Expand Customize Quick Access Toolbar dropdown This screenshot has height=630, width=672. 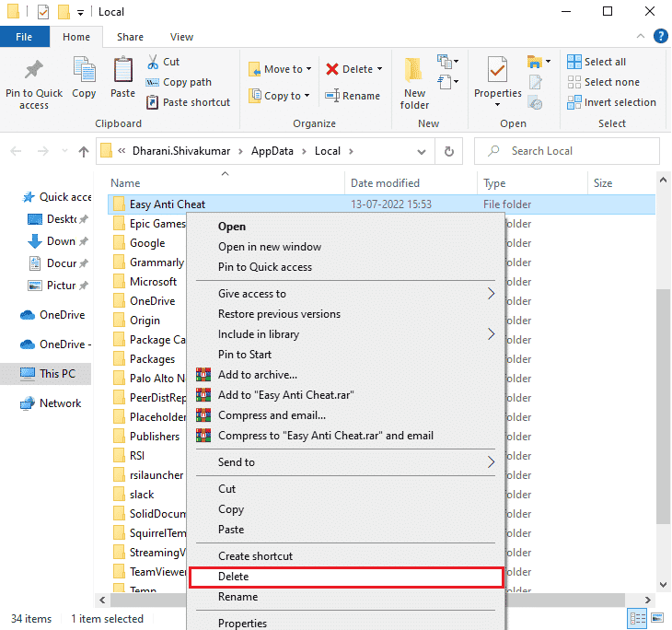click(x=81, y=13)
